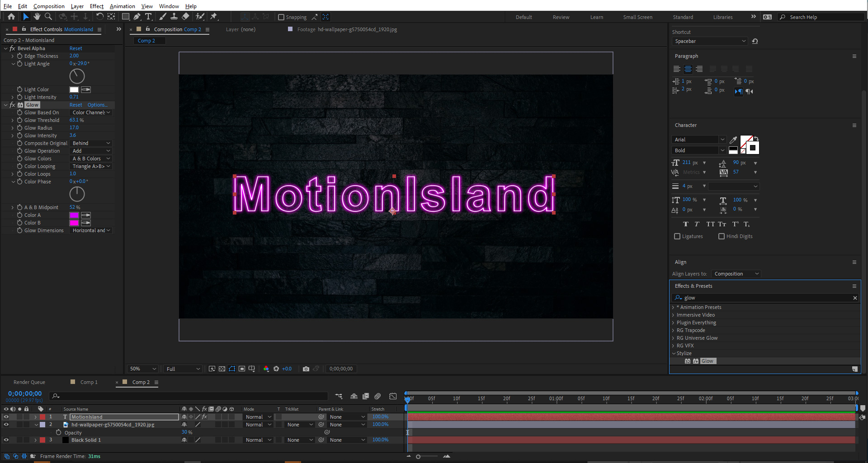Select the Pen tool
Image resolution: width=868 pixels, height=463 pixels.
137,17
